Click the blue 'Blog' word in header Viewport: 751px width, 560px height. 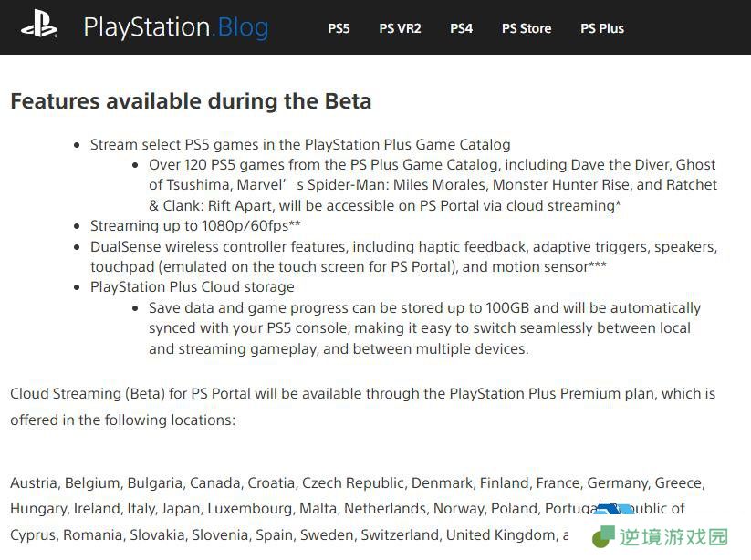click(243, 27)
